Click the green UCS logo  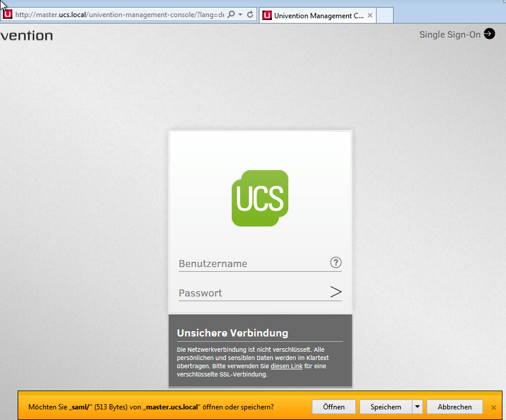click(x=260, y=198)
